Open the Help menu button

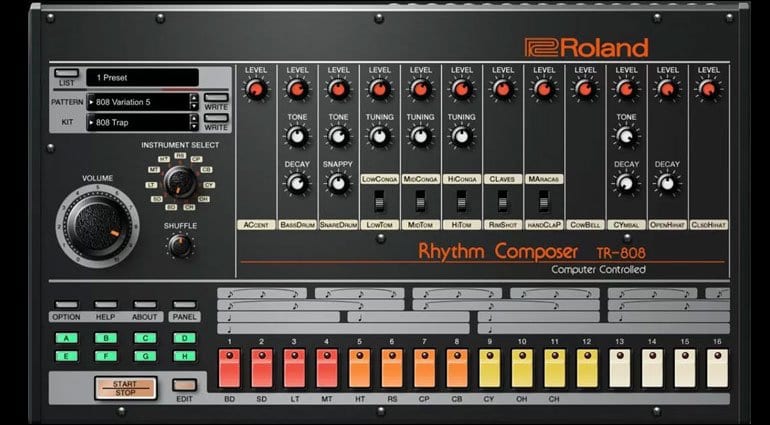pos(106,305)
